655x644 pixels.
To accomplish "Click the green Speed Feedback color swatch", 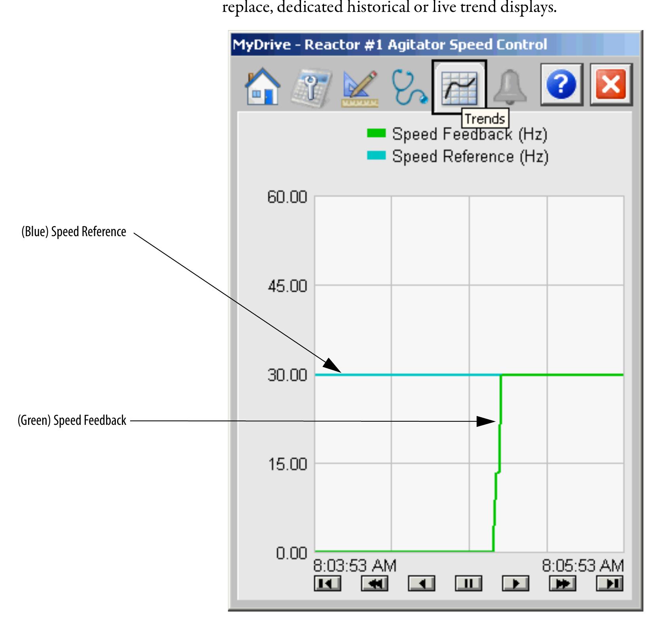I will pyautogui.click(x=376, y=134).
